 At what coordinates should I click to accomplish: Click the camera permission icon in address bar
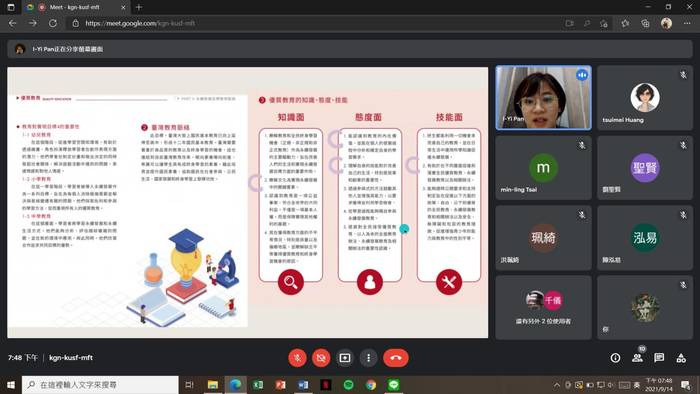(x=569, y=23)
